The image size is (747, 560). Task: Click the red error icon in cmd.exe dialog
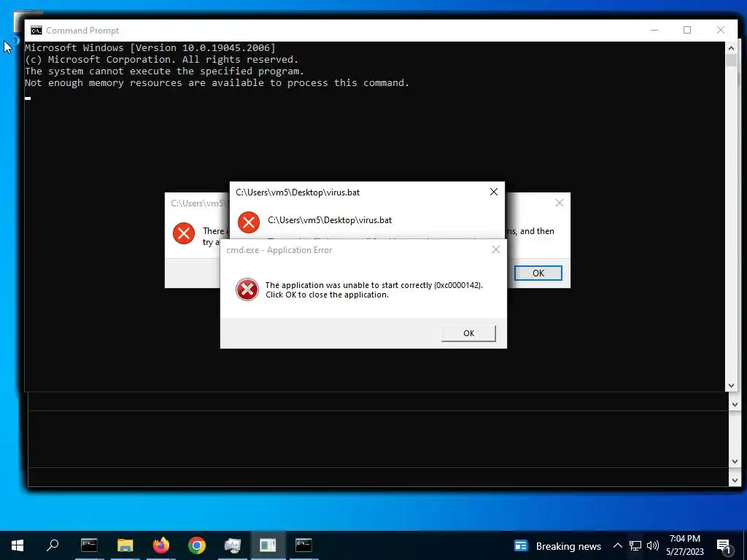[x=247, y=289]
